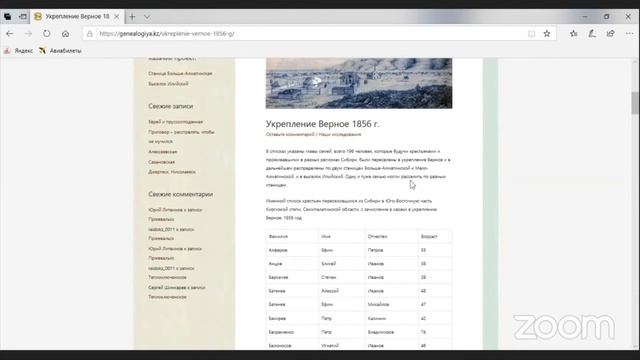The width and height of the screenshot is (640, 360).
Task: Open the tabs you've set aside icon
Action: tap(8, 17)
